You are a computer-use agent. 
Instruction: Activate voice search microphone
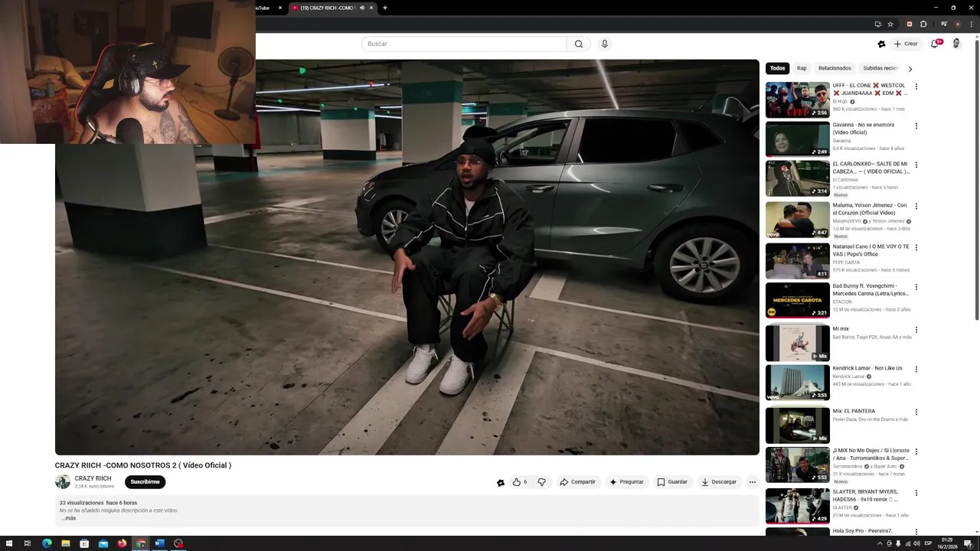pos(605,44)
